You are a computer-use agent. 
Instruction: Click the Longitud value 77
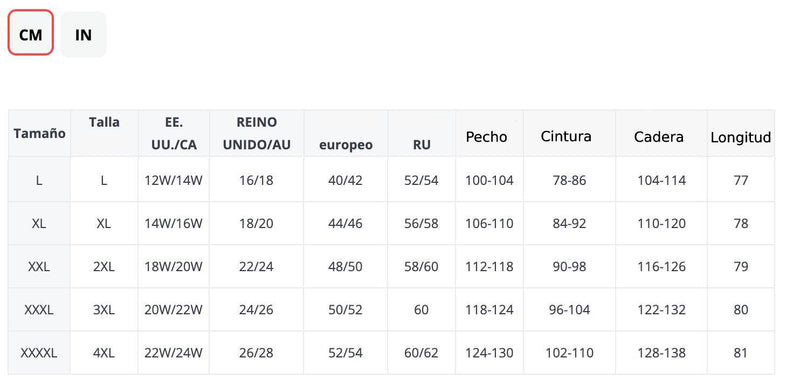click(741, 180)
